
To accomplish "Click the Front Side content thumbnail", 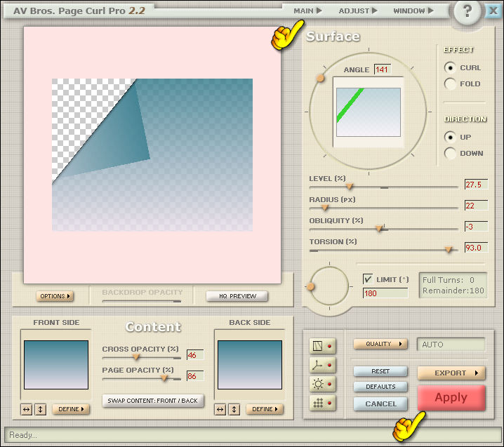I will click(x=56, y=365).
